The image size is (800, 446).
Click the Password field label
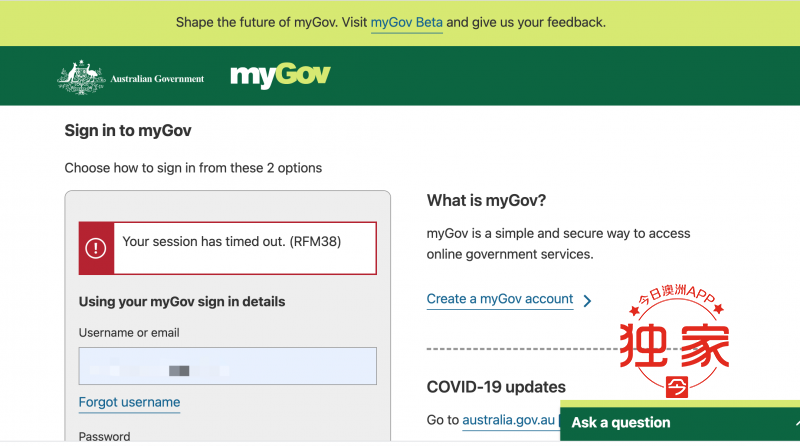(104, 436)
